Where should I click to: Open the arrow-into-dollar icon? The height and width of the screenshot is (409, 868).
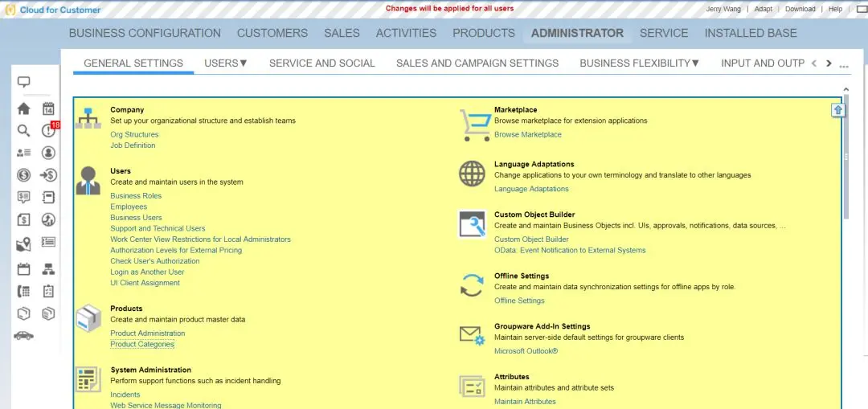[x=49, y=175]
